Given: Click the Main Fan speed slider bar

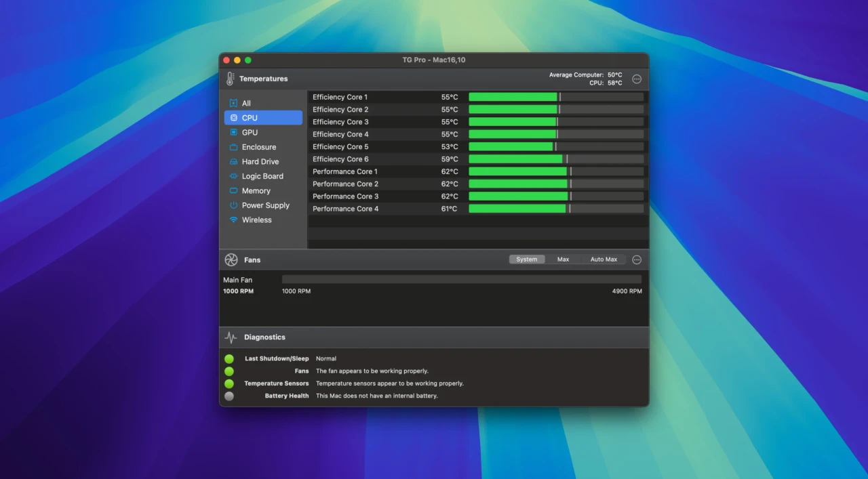Looking at the screenshot, I should tap(462, 279).
